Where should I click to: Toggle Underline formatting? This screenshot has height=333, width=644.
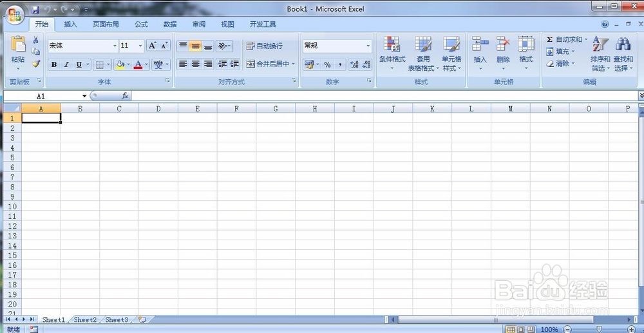(x=78, y=64)
